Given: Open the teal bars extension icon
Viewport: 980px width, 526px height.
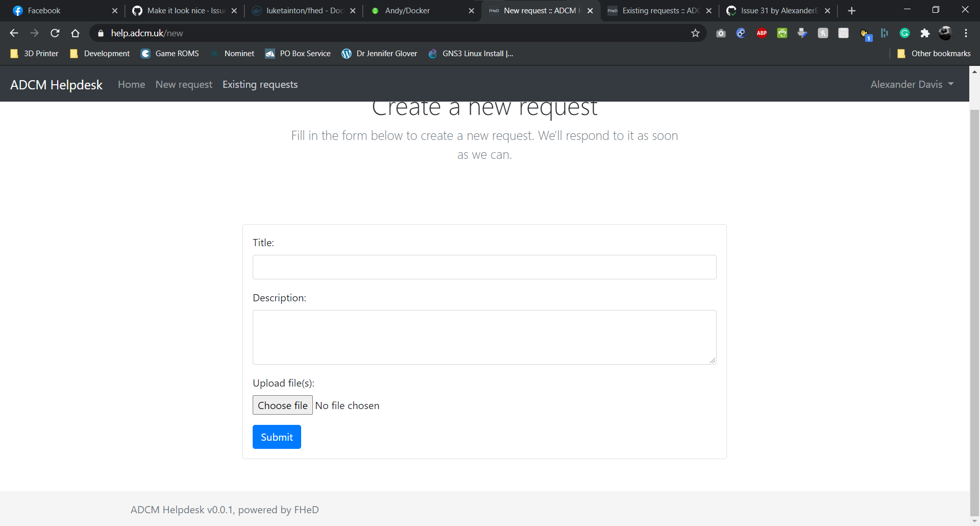Looking at the screenshot, I should click(x=885, y=33).
